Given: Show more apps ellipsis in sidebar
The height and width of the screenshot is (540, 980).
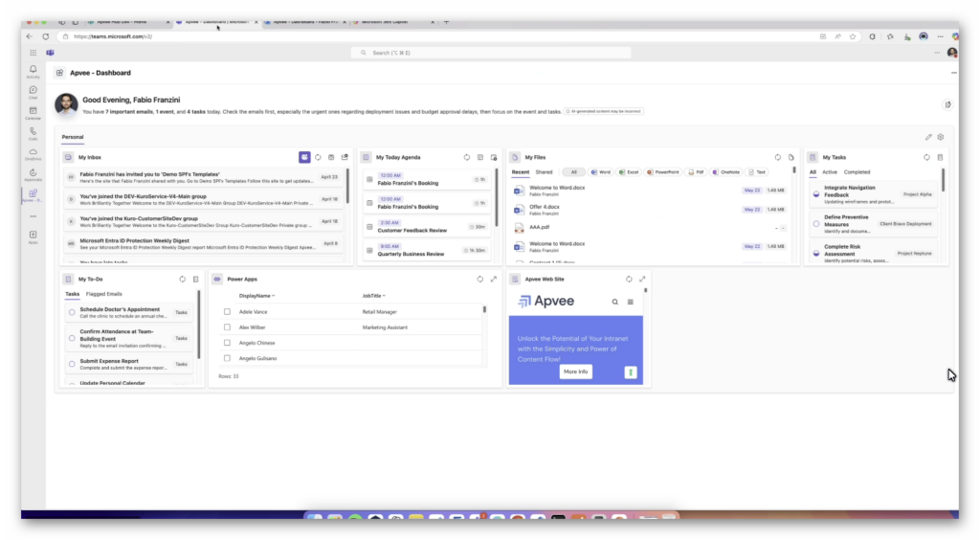Looking at the screenshot, I should click(33, 216).
